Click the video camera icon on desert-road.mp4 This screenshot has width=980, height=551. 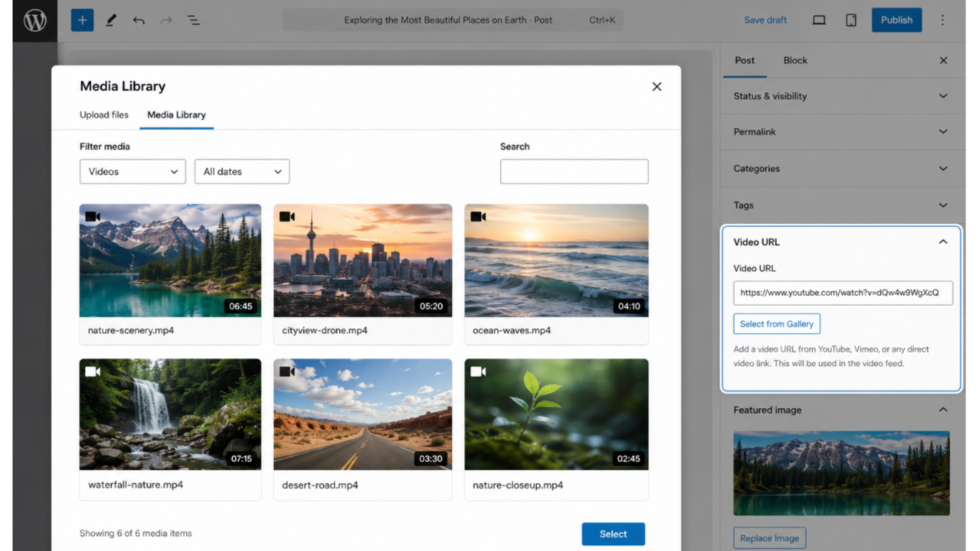287,371
